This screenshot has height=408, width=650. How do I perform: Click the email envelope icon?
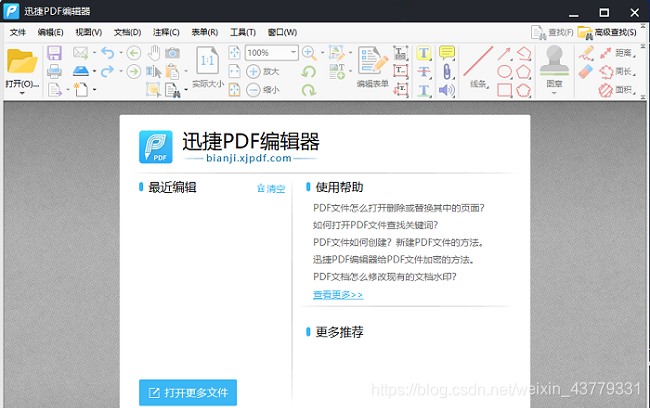tap(80, 53)
